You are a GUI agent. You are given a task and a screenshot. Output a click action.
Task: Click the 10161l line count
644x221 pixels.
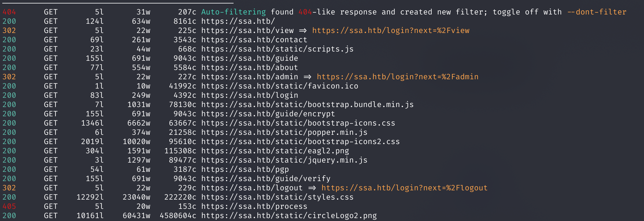tap(90, 216)
